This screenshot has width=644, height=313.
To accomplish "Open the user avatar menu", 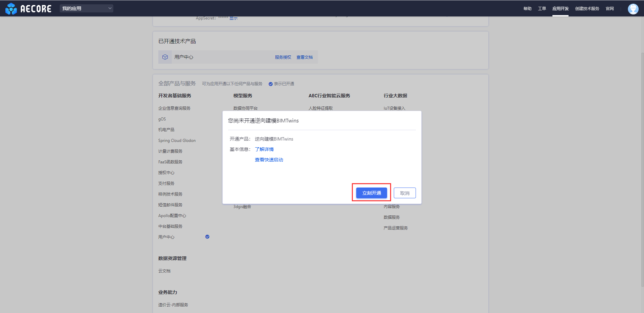I will coord(633,9).
